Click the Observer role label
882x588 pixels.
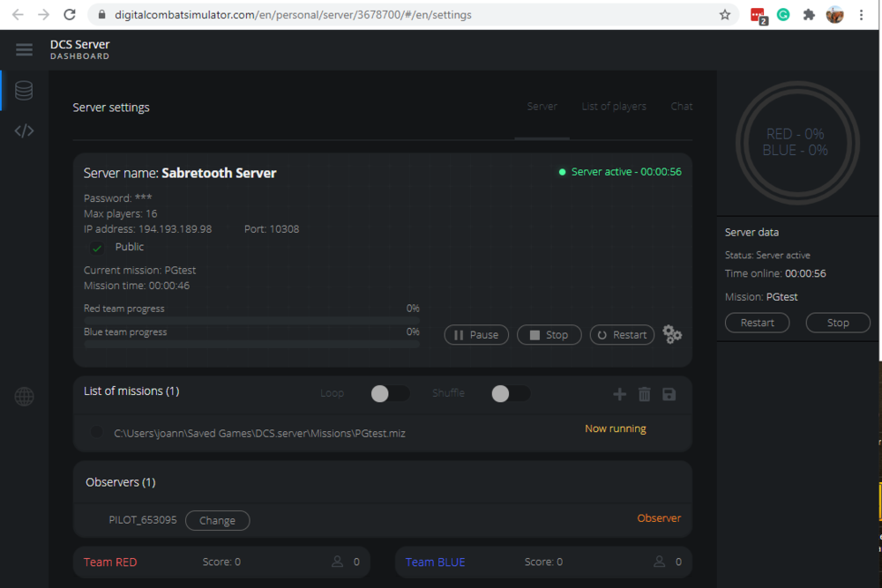coord(659,517)
